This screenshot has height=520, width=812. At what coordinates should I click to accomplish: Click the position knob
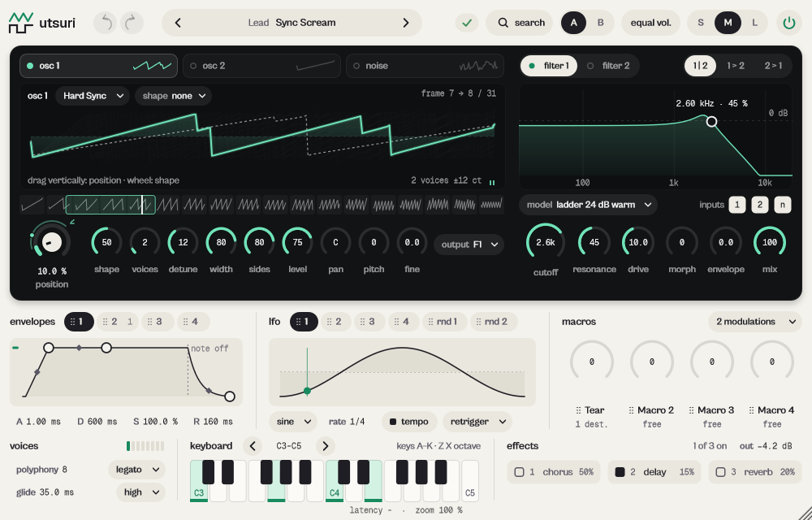point(52,242)
